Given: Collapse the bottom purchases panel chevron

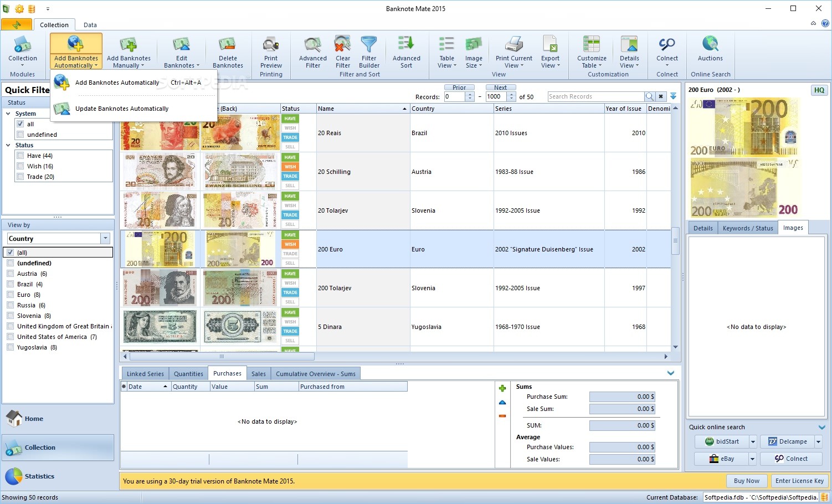Looking at the screenshot, I should point(671,373).
